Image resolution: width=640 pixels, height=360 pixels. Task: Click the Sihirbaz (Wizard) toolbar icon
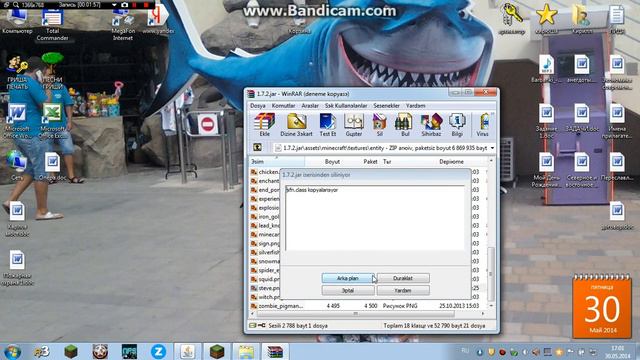[431, 125]
